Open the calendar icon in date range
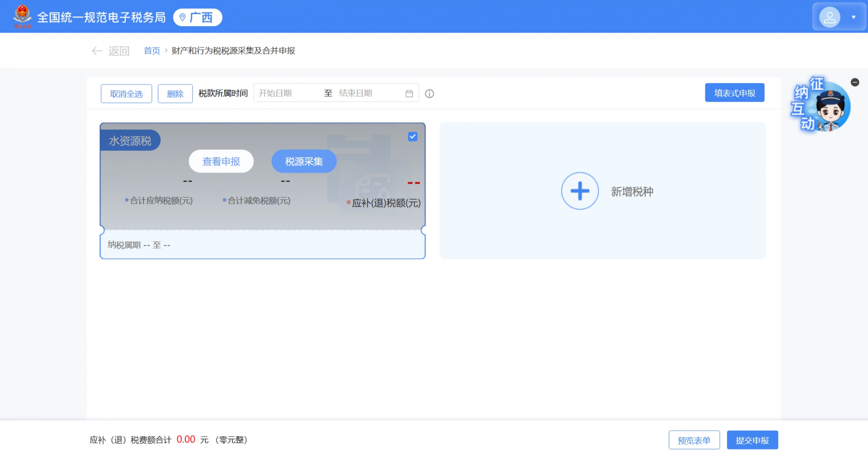Screen dimensions: 868x456 409,94
